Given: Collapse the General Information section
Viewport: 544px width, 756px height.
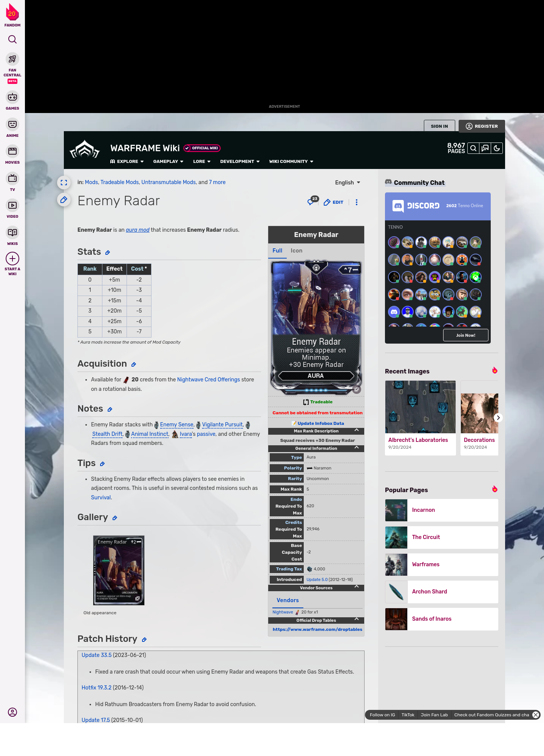Looking at the screenshot, I should tap(357, 448).
